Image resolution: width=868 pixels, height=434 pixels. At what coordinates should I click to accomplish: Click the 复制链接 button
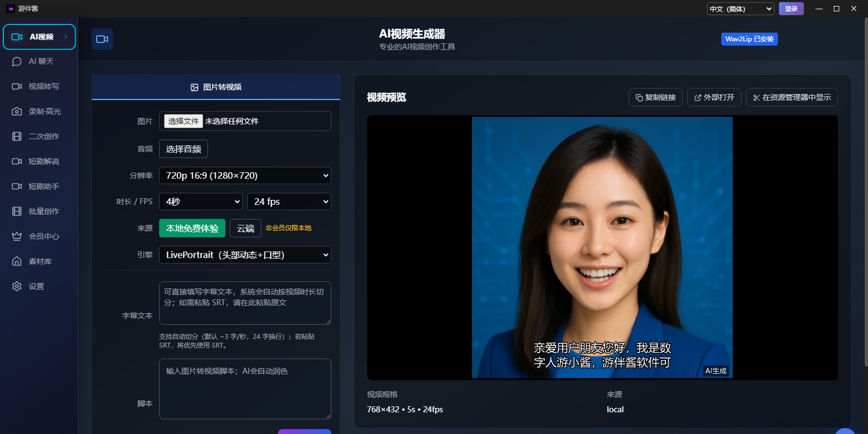[x=655, y=97]
